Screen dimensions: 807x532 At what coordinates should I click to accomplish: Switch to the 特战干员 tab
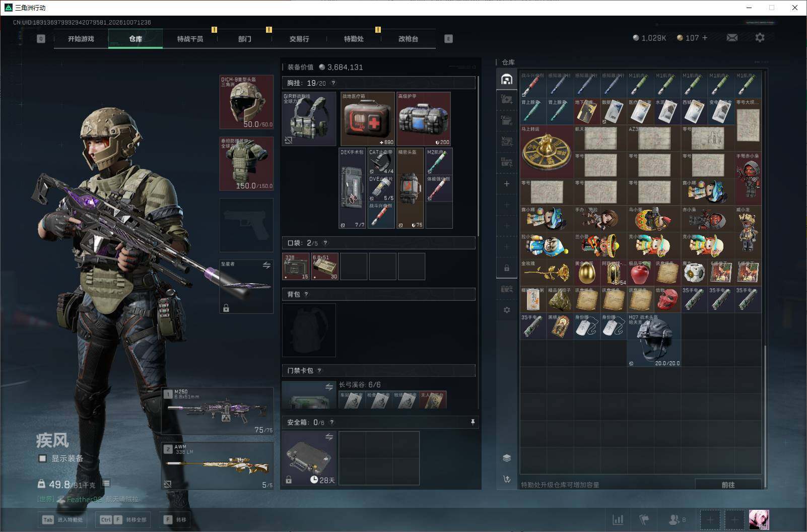[x=190, y=39]
